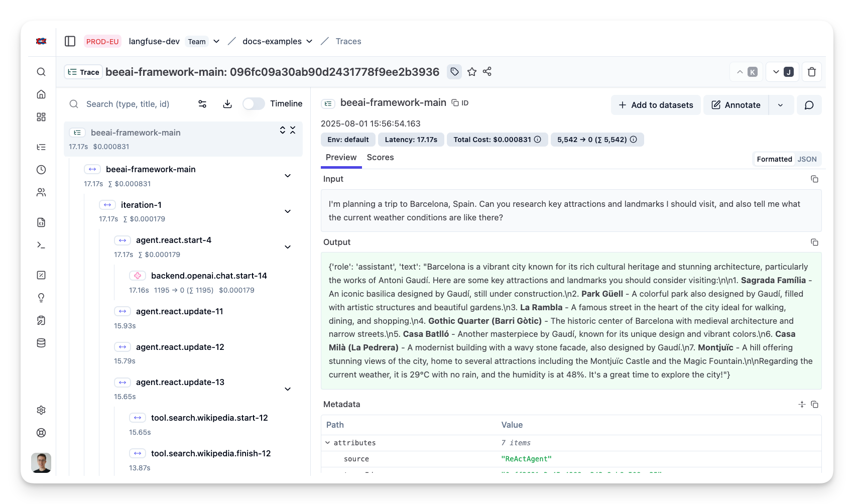Click the star icon to bookmark trace
The height and width of the screenshot is (504, 854).
pos(471,72)
